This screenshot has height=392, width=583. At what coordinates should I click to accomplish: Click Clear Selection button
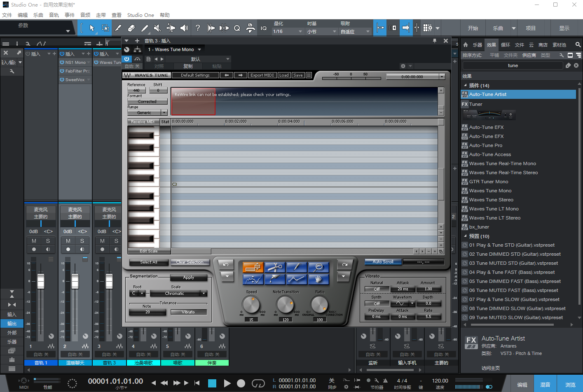[x=190, y=262]
